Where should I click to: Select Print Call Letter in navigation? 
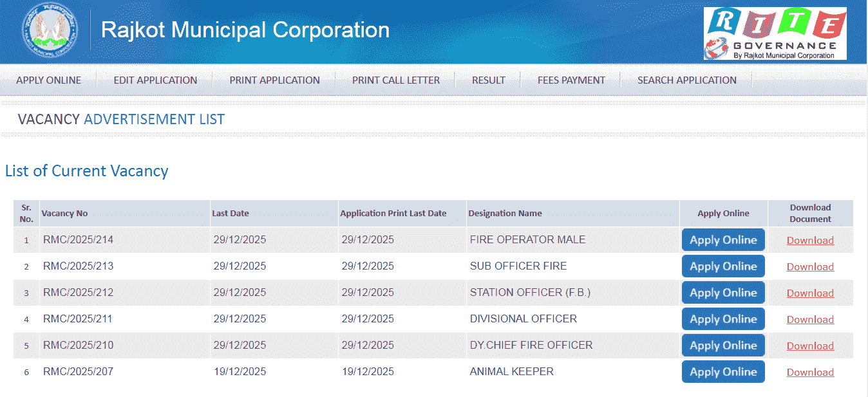[x=395, y=80]
